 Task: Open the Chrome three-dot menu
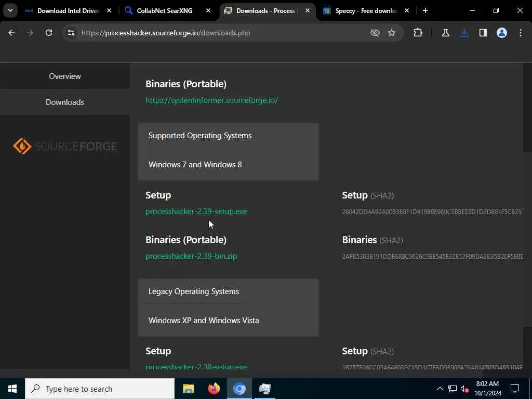pos(521,33)
